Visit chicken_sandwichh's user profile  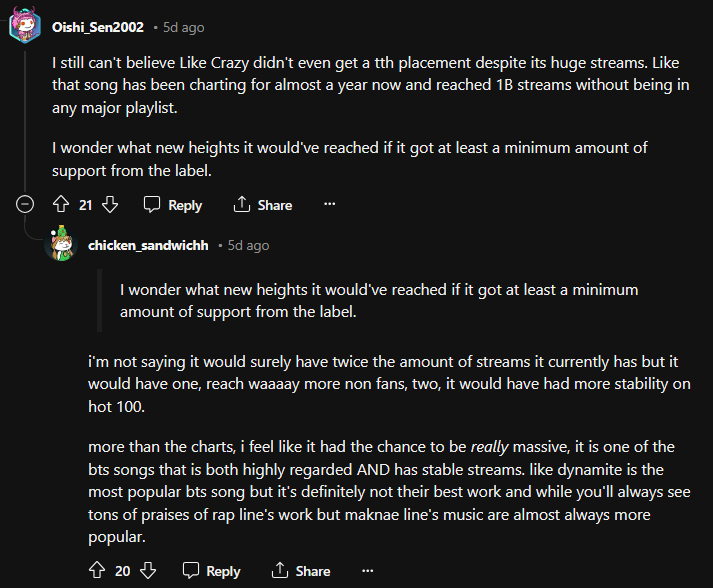(148, 245)
